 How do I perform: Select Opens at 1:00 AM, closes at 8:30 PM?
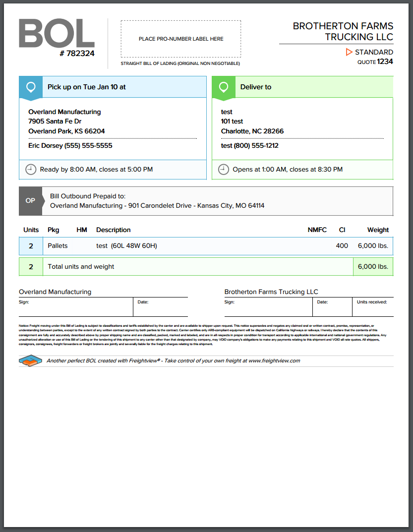[x=288, y=169]
